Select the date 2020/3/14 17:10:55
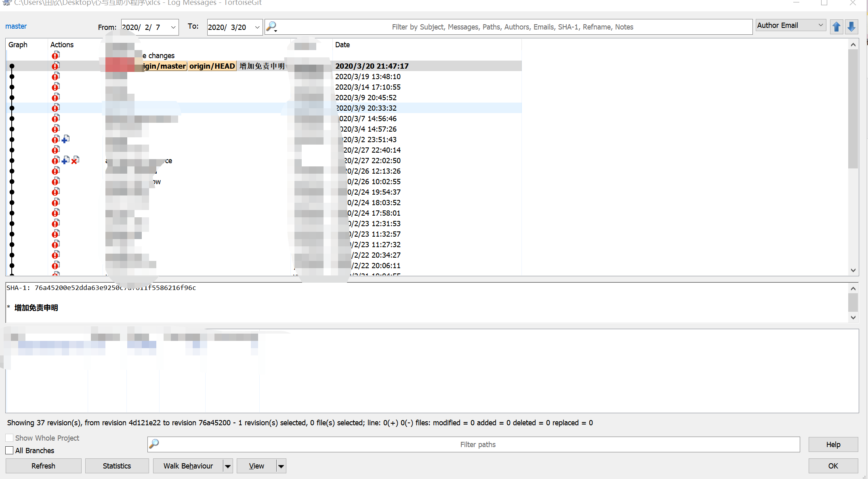Viewport: 868px width, 479px height. pyautogui.click(x=368, y=87)
